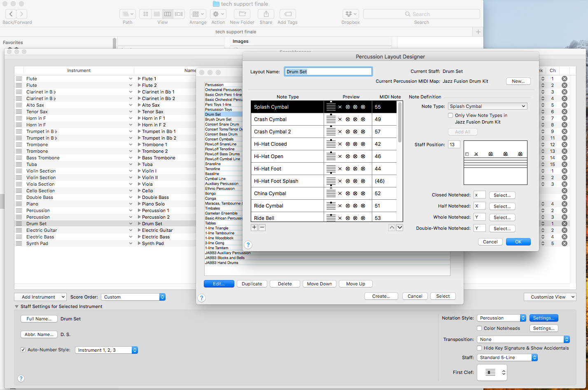Click the Dropbox toolbar icon
Viewport: 588px width, 390px height.
coord(350,14)
